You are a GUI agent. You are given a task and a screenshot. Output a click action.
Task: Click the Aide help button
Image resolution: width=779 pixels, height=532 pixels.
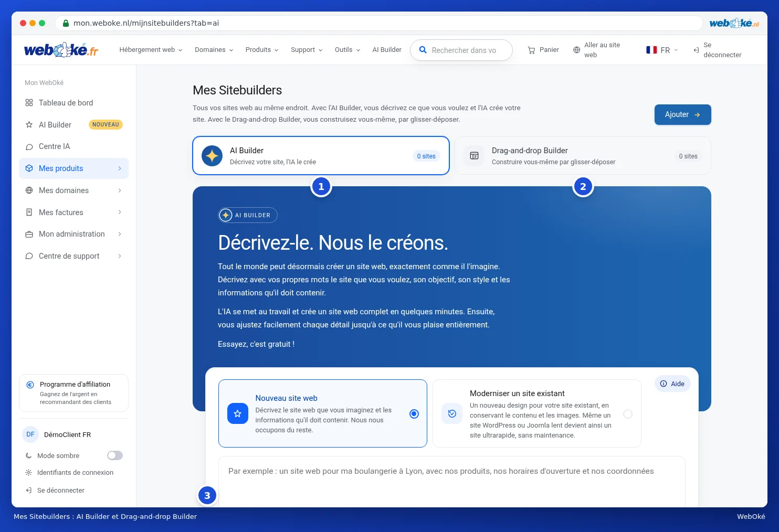tap(672, 384)
